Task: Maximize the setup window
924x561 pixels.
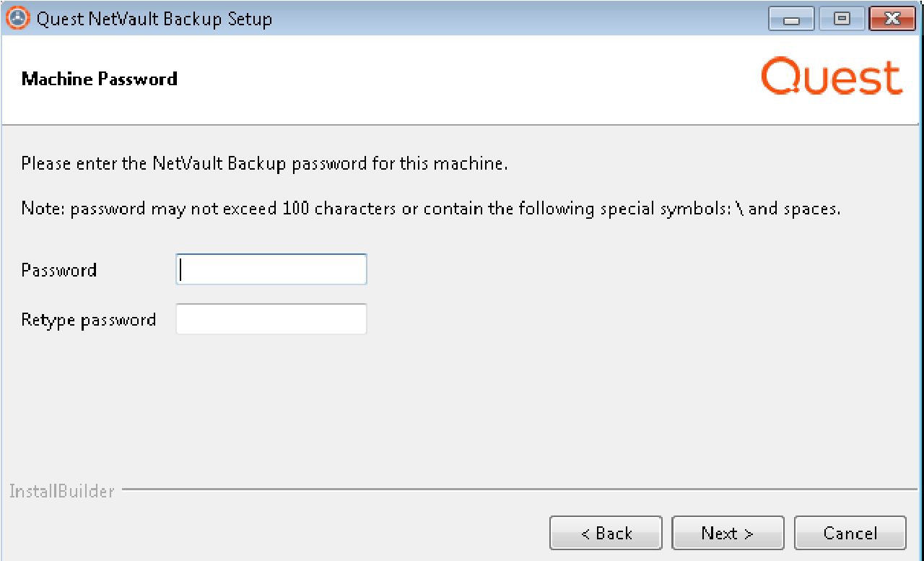Action: [x=842, y=19]
